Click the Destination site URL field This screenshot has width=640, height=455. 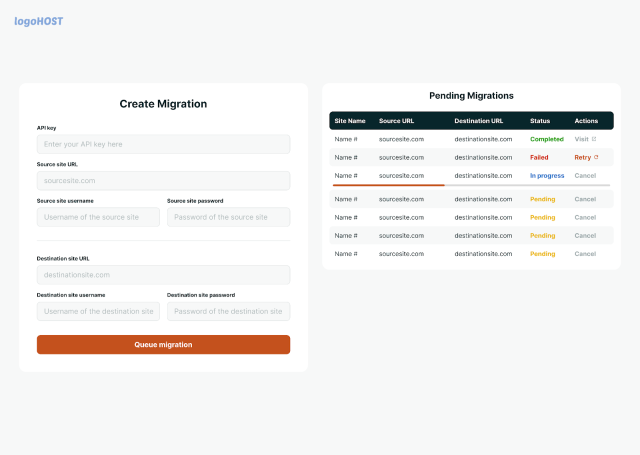tap(163, 274)
